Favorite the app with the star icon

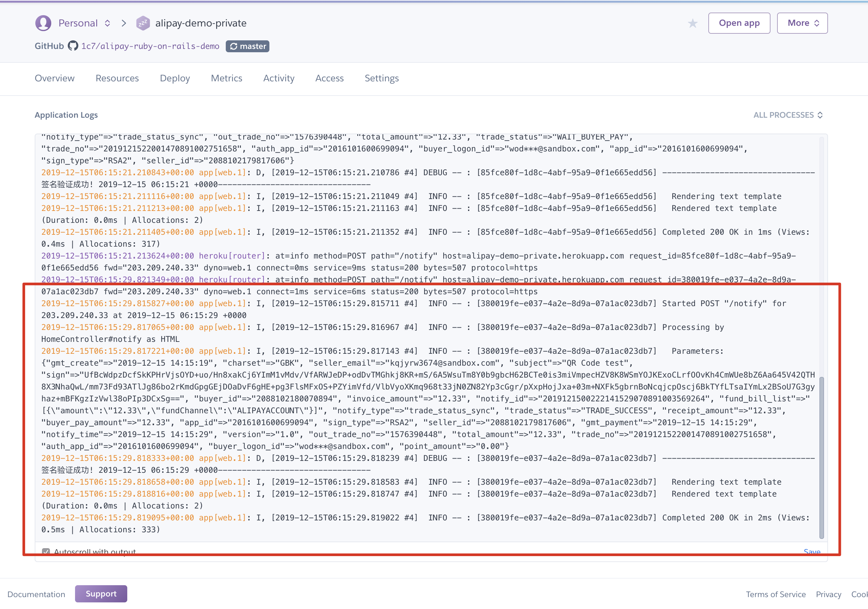692,23
